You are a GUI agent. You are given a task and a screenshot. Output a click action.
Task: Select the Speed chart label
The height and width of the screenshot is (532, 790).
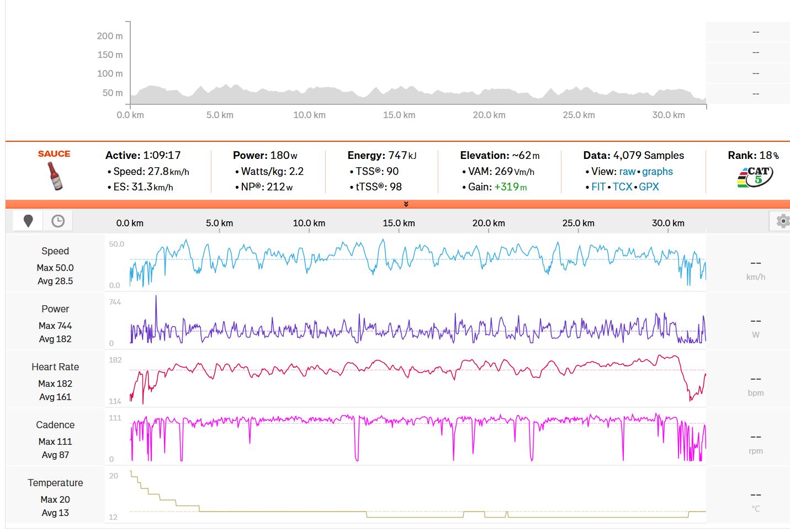click(55, 251)
